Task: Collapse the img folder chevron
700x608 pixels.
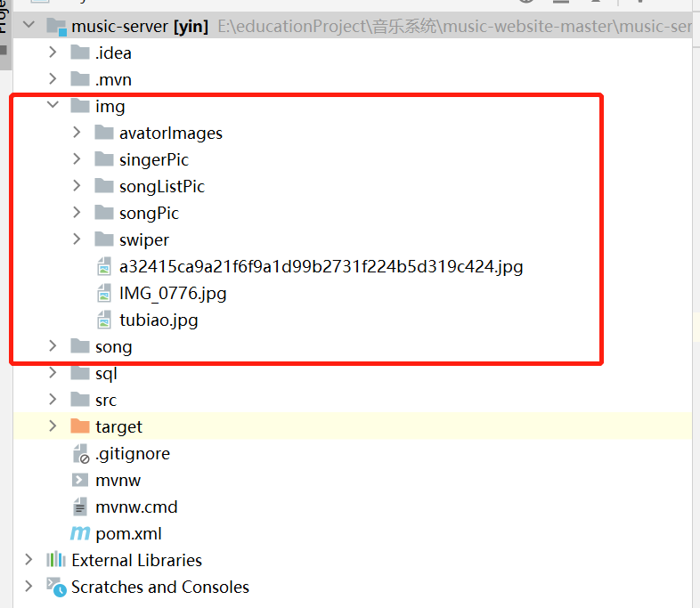Action: (53, 105)
